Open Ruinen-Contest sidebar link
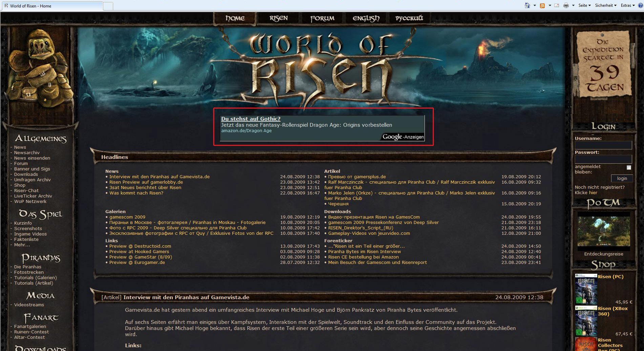This screenshot has width=644, height=351. click(32, 332)
